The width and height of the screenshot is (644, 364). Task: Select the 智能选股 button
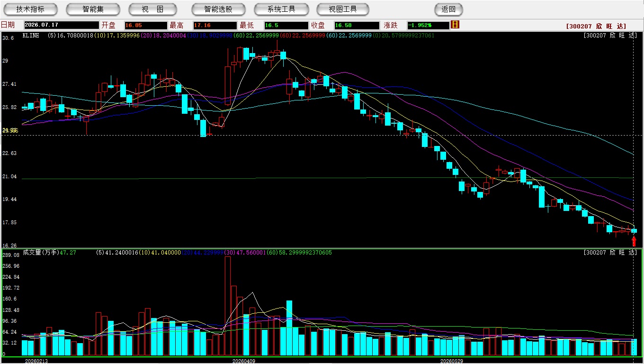218,9
